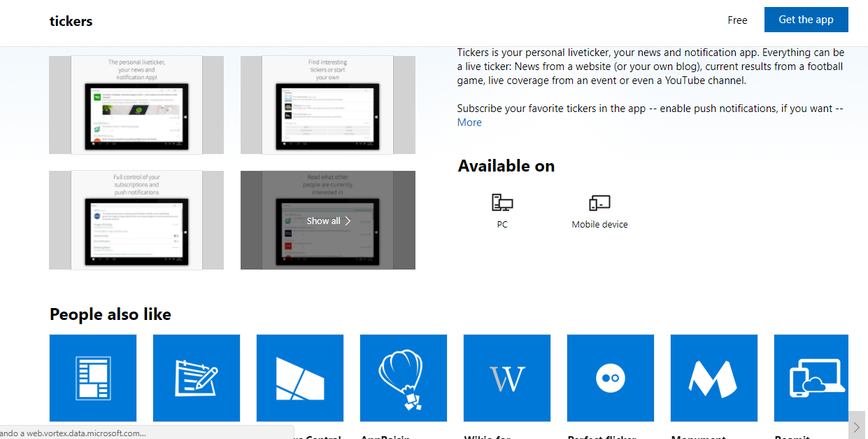Click the 'tickers' app title

71,21
